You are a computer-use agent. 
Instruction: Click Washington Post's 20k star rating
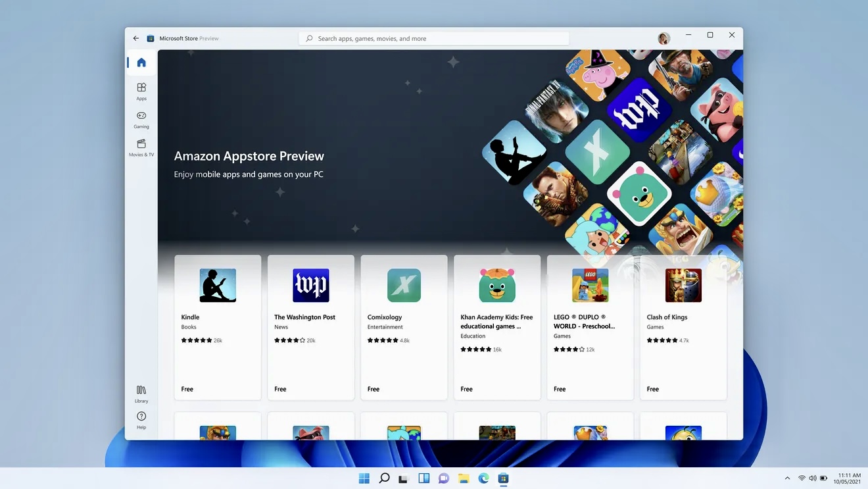pyautogui.click(x=295, y=340)
